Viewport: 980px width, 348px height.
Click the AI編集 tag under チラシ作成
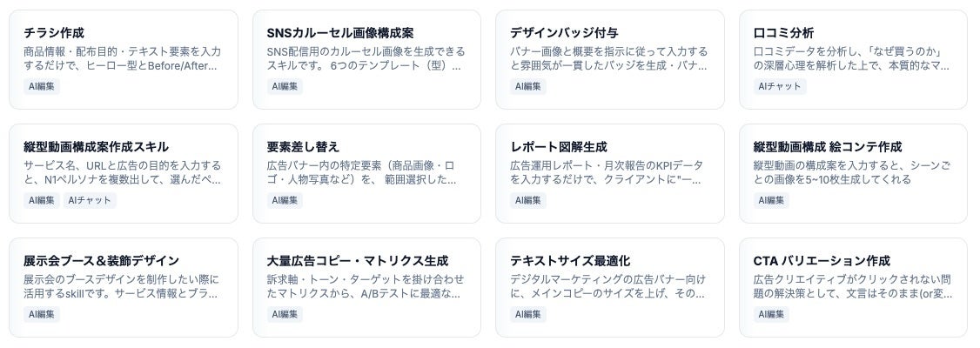[42, 86]
